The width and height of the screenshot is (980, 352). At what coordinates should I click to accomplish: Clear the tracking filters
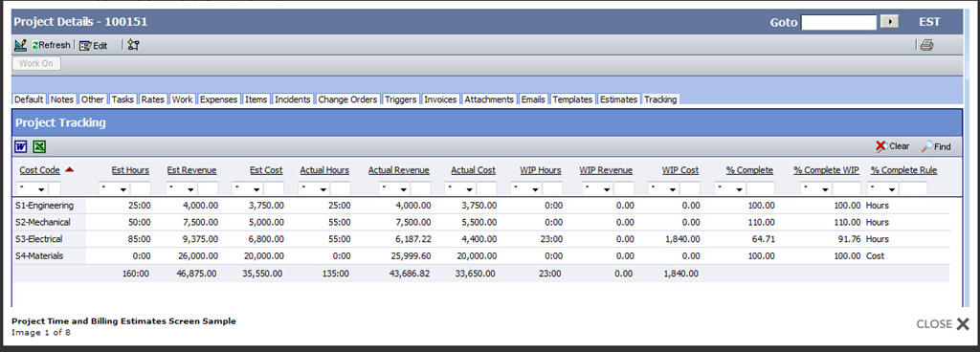pyautogui.click(x=893, y=146)
